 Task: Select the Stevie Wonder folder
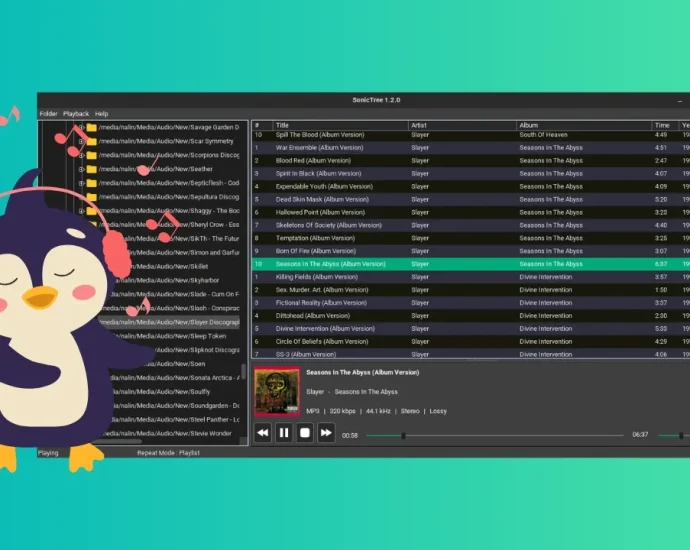point(167,433)
